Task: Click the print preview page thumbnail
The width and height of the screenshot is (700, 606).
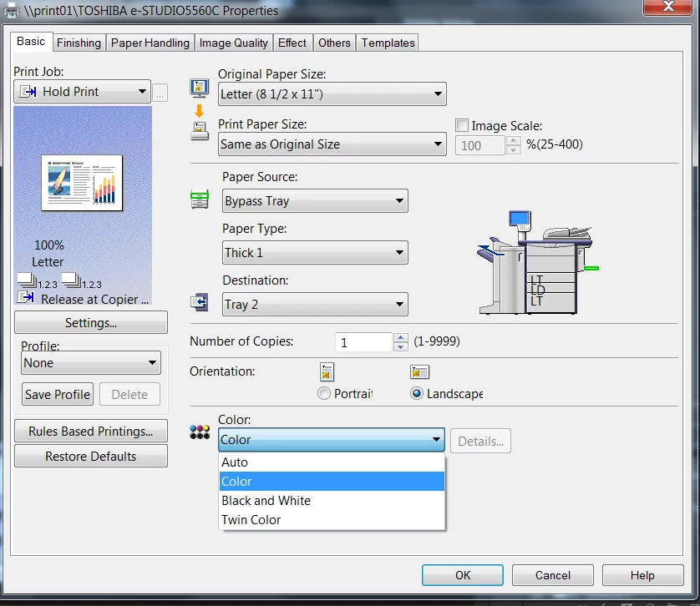Action: pos(82,183)
